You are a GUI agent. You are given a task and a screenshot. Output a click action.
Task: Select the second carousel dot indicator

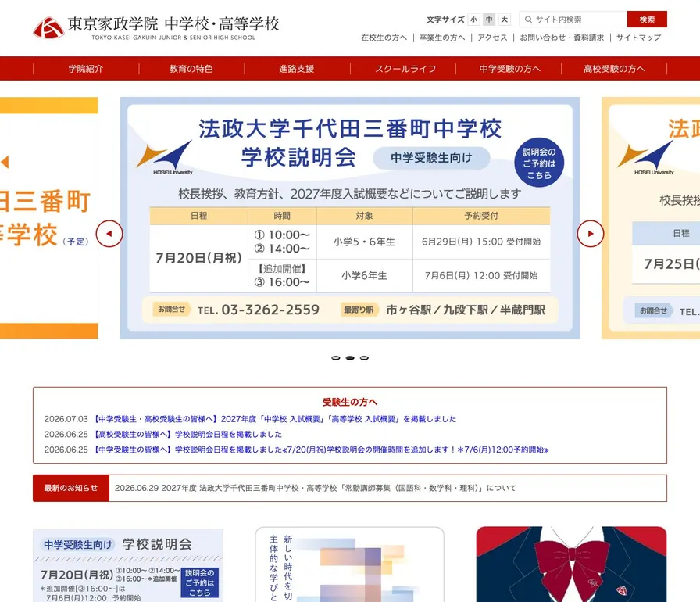coord(350,358)
